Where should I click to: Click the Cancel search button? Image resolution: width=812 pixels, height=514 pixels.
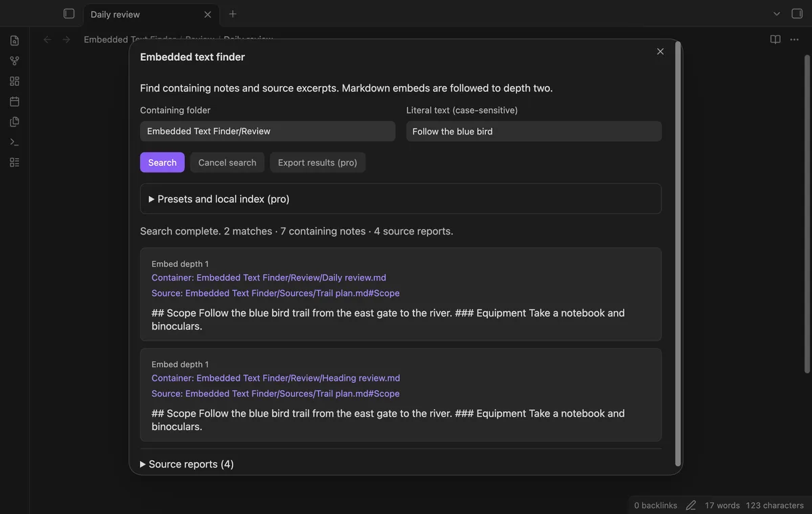pos(227,162)
